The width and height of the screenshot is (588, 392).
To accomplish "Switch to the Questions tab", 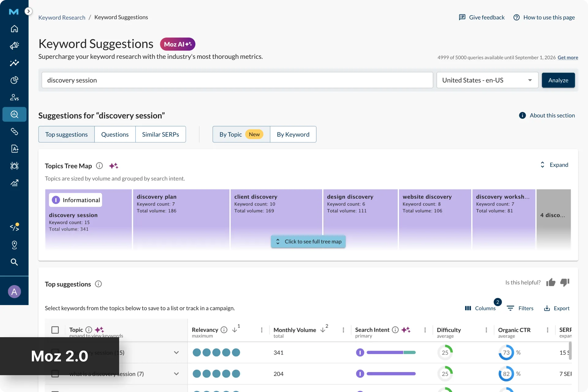I will click(115, 134).
